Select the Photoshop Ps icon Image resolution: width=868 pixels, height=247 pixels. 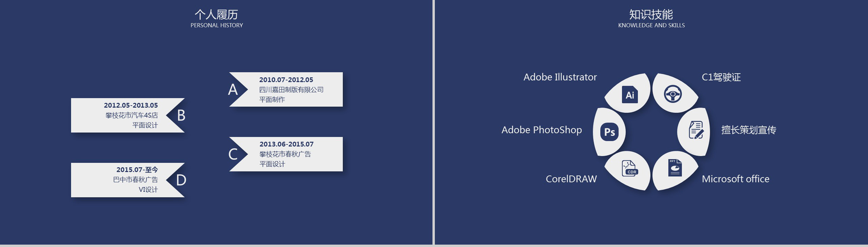(x=610, y=132)
